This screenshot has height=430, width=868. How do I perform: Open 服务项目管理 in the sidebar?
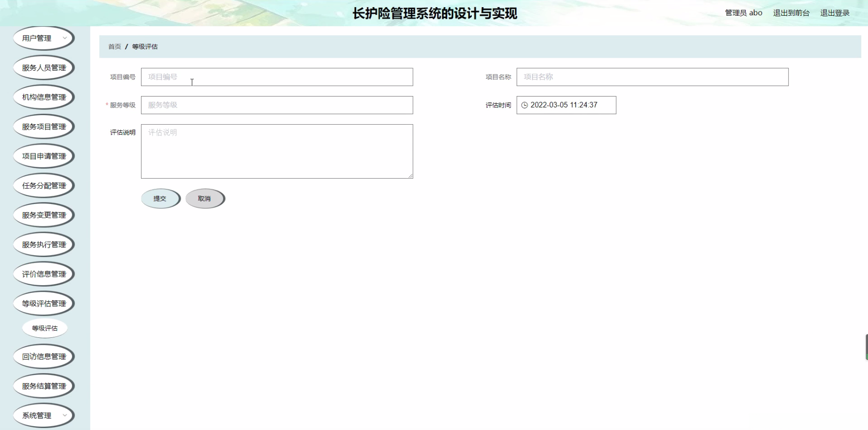tap(43, 127)
